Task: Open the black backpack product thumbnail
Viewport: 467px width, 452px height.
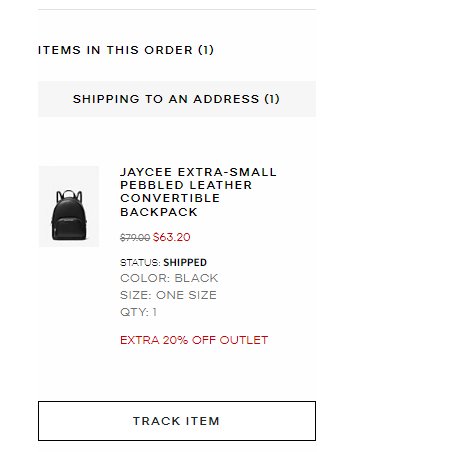Action: (69, 206)
